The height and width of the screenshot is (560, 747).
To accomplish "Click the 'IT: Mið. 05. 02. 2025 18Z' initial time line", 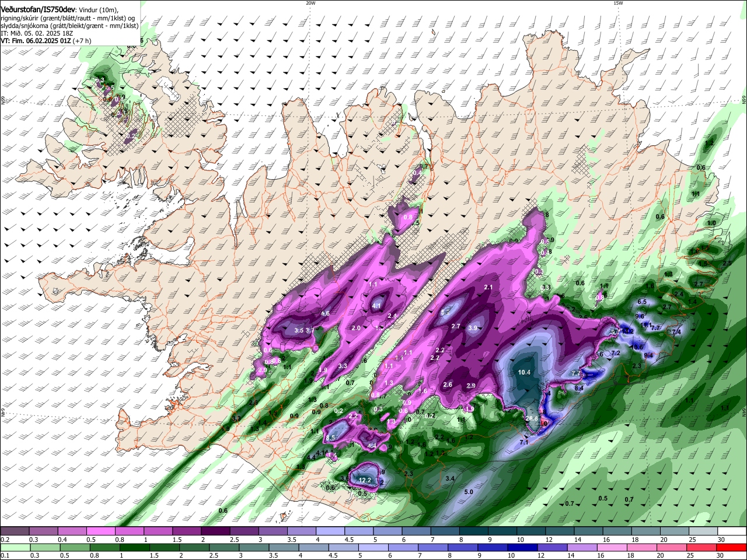I will point(36,33).
